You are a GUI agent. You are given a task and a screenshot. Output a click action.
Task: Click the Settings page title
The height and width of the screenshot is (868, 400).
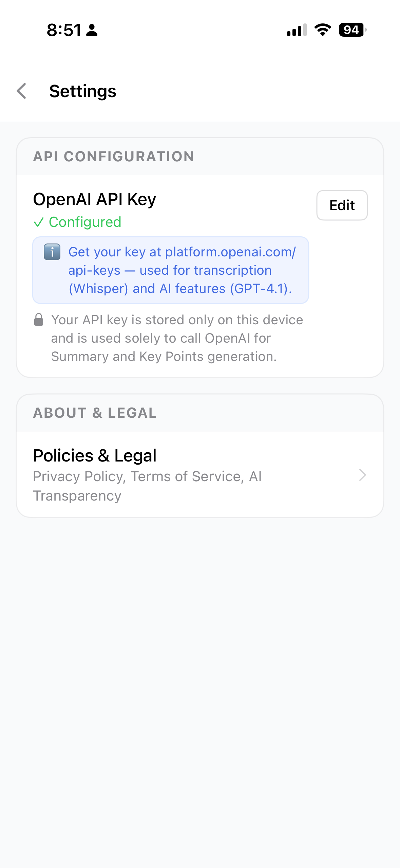coord(83,91)
